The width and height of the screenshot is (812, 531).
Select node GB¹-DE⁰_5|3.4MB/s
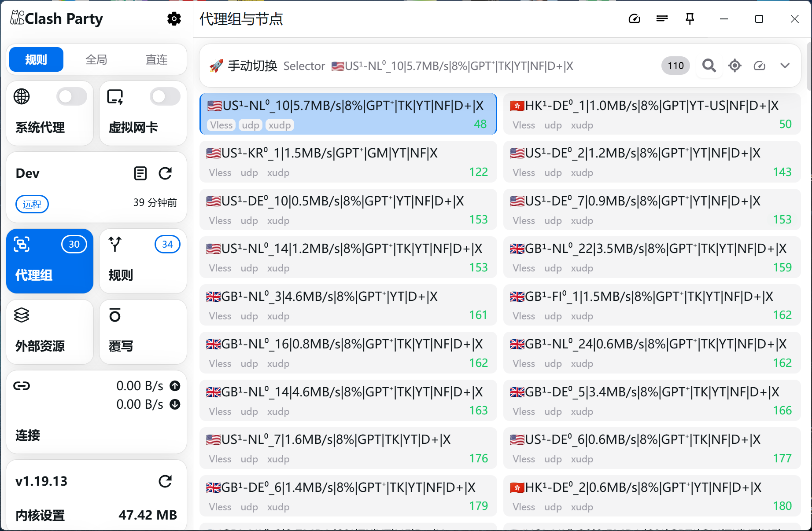point(652,400)
